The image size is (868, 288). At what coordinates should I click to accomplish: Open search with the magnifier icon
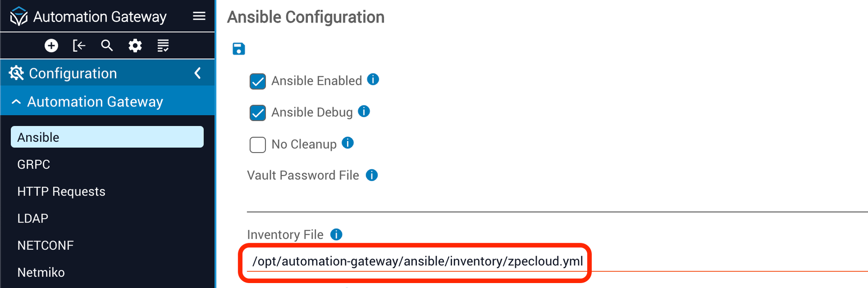tap(107, 46)
